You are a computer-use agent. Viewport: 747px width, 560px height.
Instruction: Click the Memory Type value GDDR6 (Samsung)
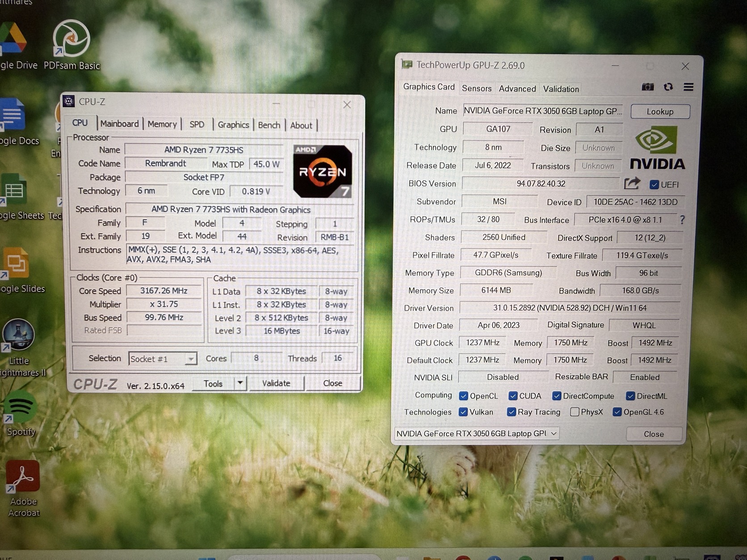[x=508, y=272]
